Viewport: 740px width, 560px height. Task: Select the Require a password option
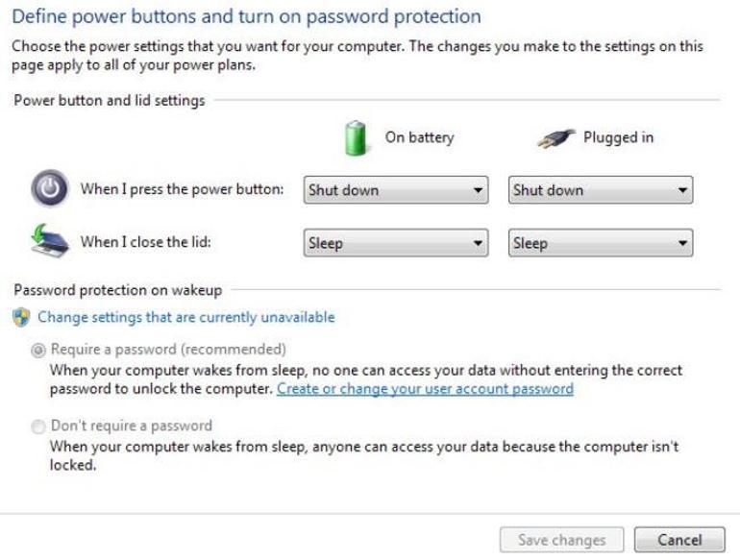tap(38, 350)
